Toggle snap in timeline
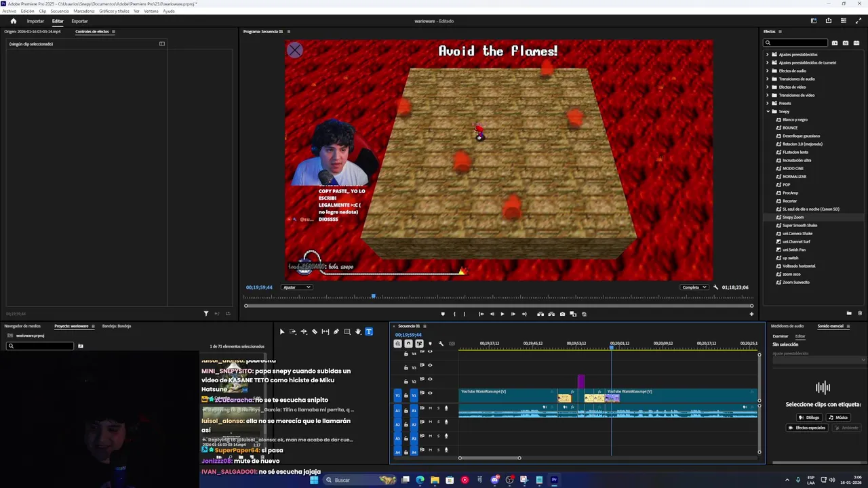Screen dimensions: 868x488 coord(408,344)
